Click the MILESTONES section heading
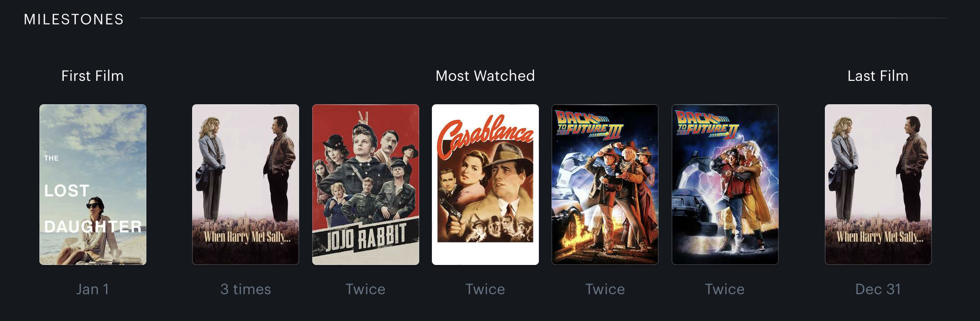 74,19
